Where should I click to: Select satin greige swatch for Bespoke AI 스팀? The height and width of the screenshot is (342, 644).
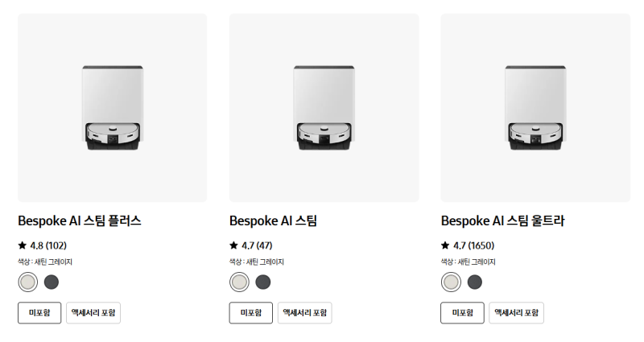[x=239, y=282]
